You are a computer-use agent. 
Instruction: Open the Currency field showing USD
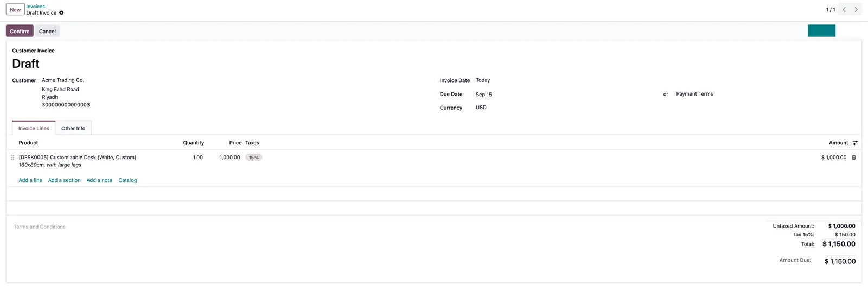[481, 108]
